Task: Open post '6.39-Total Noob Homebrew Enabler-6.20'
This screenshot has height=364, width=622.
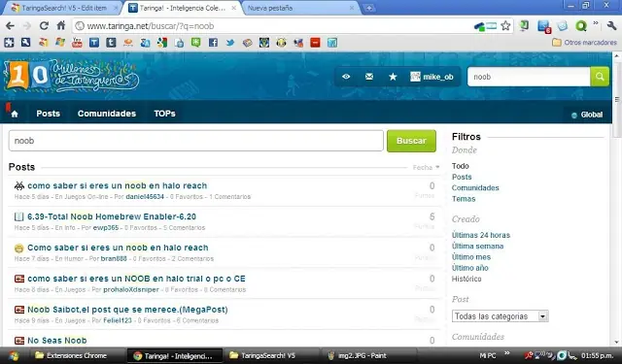Action: (x=112, y=216)
